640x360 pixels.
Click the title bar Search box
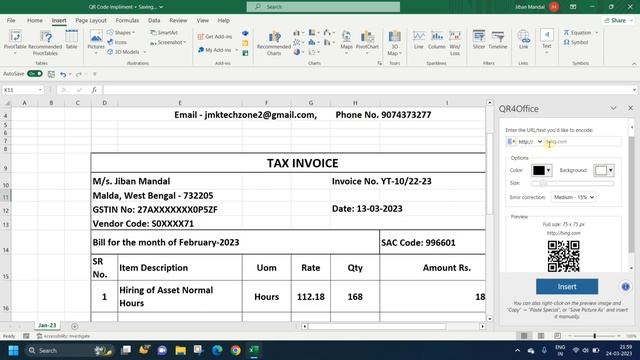pos(323,7)
